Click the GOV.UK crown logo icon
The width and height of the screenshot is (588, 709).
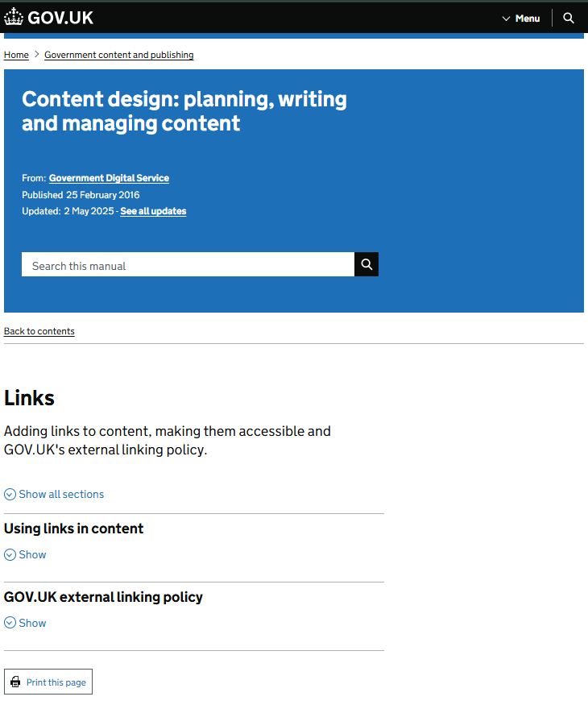click(13, 17)
